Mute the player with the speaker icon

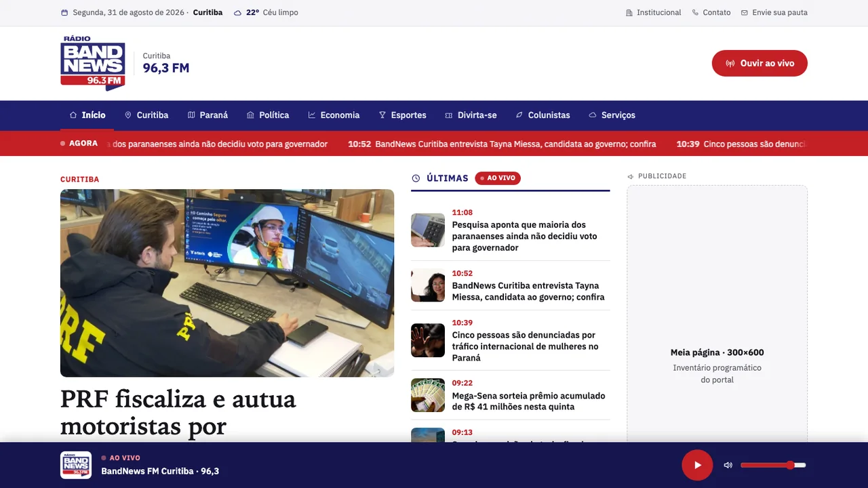(x=728, y=465)
